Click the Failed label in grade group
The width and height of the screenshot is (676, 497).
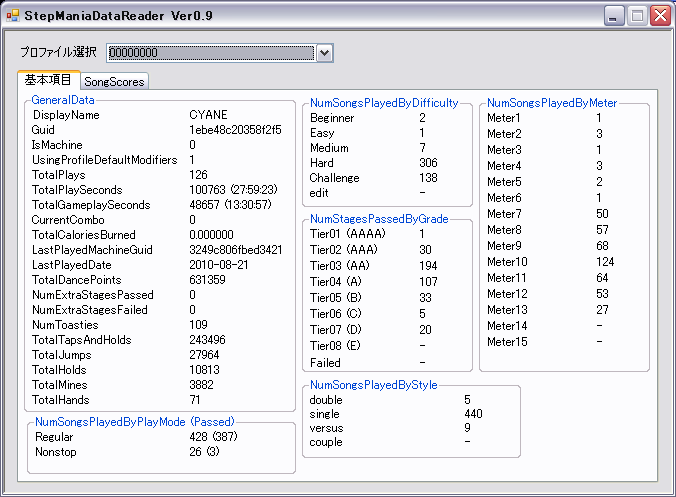(325, 363)
